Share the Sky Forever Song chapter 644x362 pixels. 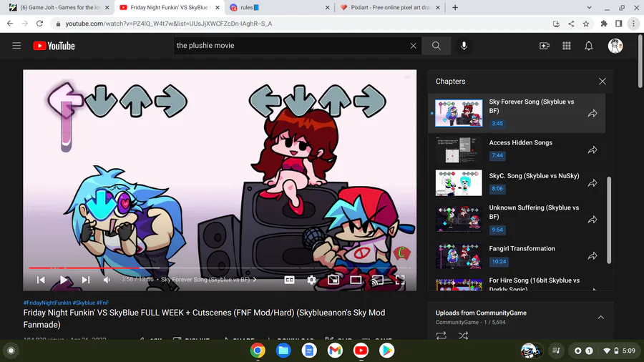592,113
